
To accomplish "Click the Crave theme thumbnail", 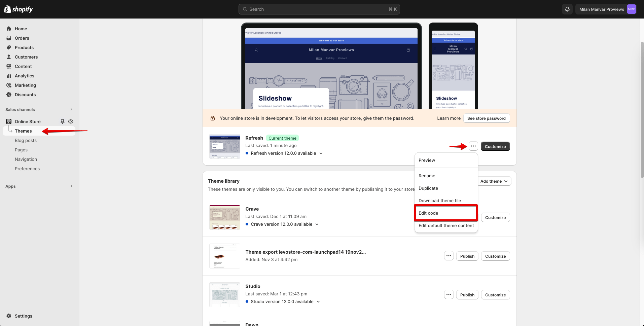I will pos(225,217).
